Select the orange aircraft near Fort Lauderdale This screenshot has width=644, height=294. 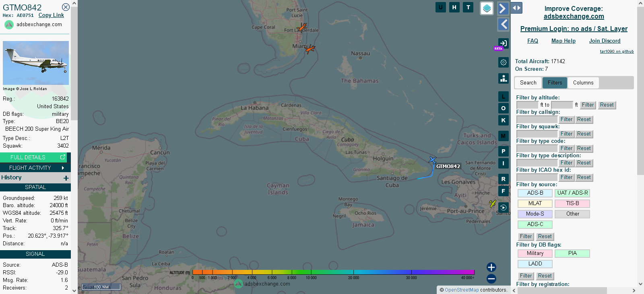coord(302,27)
